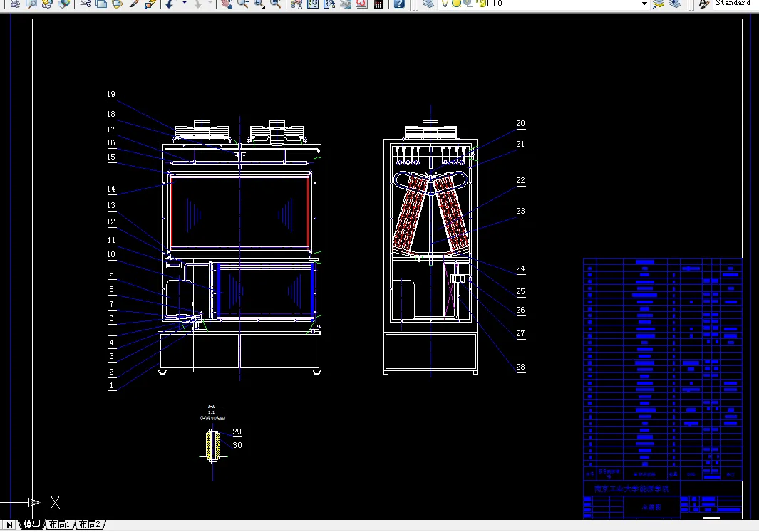This screenshot has width=759, height=532.
Task: Open the Block Editor icon
Action: click(x=150, y=4)
